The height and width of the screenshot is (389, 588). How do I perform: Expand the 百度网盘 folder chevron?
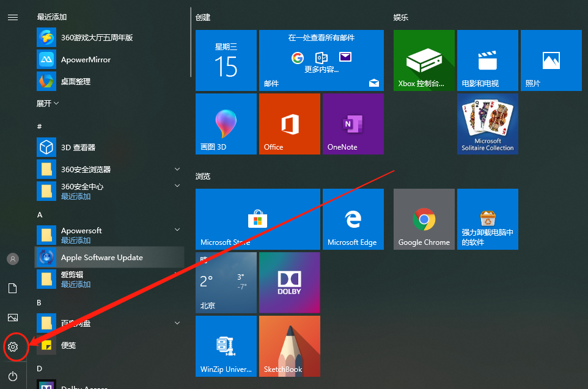[x=177, y=322]
